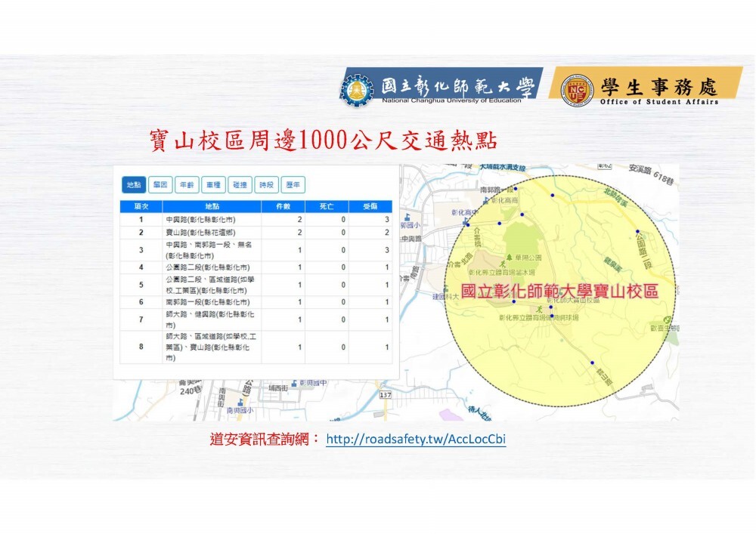This screenshot has height=534, width=756.
Task: Select the school icon beside 彰化高商
Action: coord(486,199)
